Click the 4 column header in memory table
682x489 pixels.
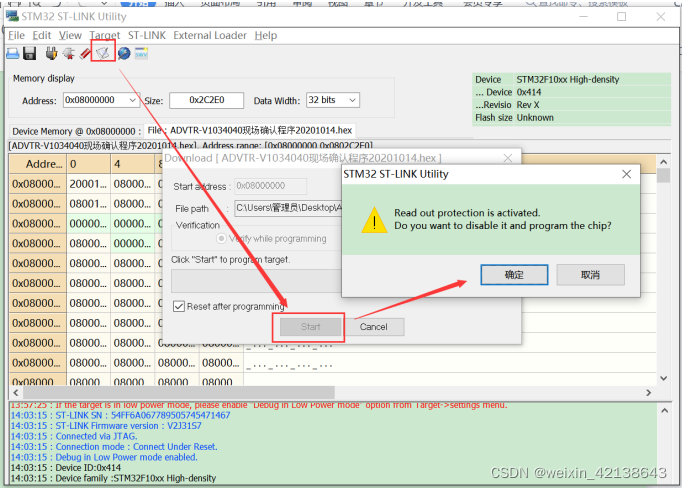click(133, 164)
